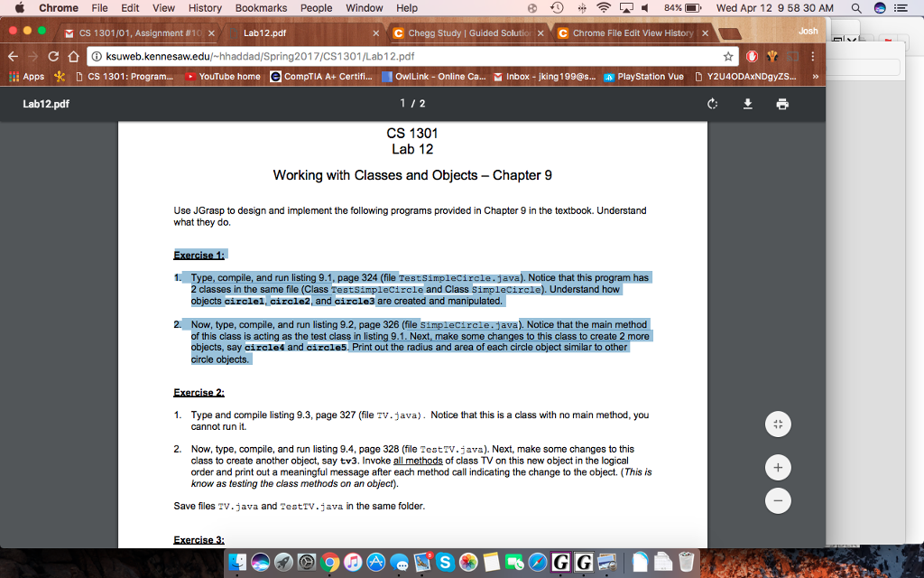Print the Lab12.pdf document
Image resolution: width=924 pixels, height=578 pixels.
point(781,104)
